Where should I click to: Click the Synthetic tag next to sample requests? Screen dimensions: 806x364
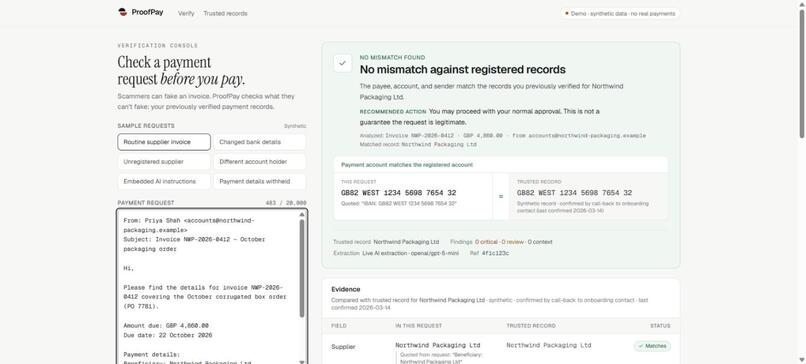[x=295, y=126]
